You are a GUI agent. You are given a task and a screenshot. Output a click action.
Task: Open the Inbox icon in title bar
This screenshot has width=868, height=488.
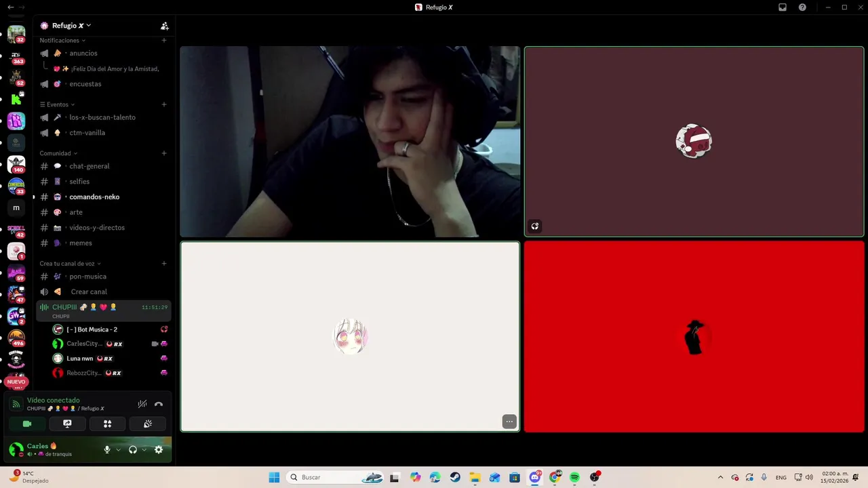point(783,7)
